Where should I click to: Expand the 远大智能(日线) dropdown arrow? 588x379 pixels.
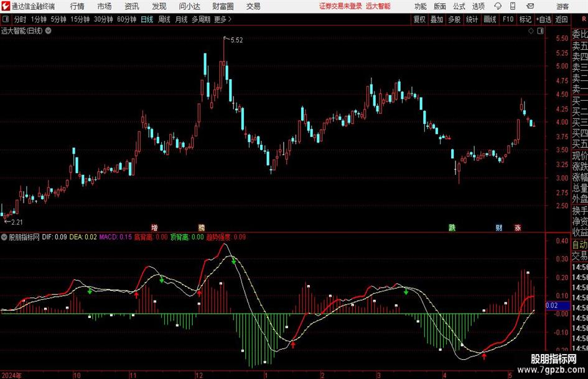(x=49, y=30)
